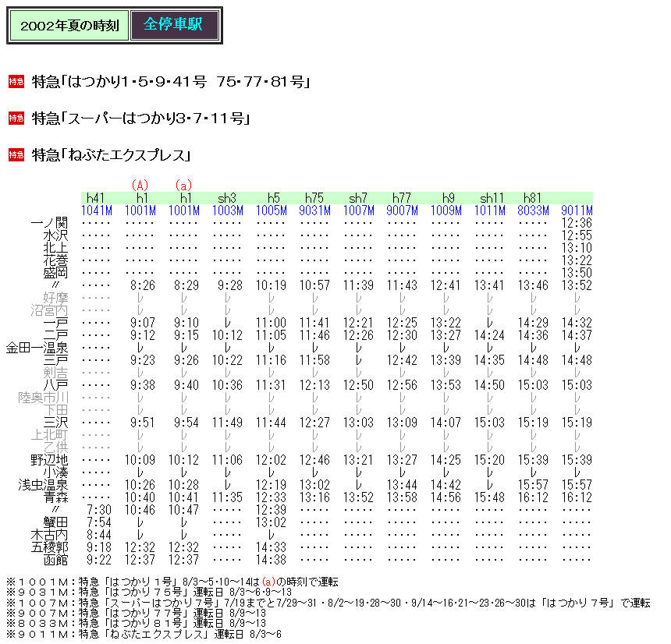Select the h81 column header
The image size is (671, 644).
pyautogui.click(x=532, y=198)
